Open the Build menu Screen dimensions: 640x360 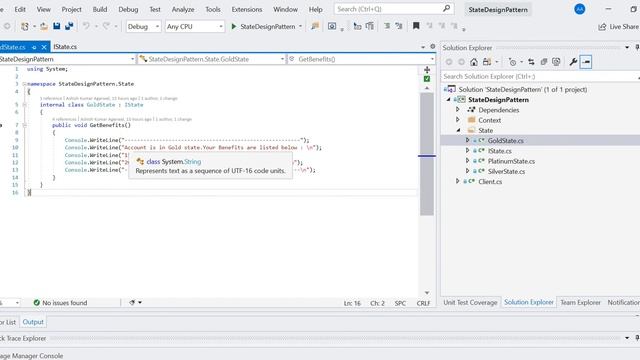tap(100, 9)
